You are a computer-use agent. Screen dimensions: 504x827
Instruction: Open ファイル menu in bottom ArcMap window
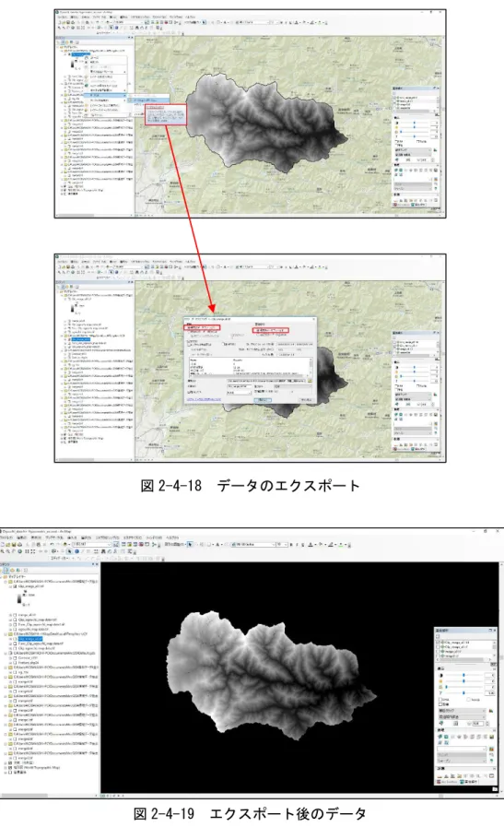[x=6, y=538]
